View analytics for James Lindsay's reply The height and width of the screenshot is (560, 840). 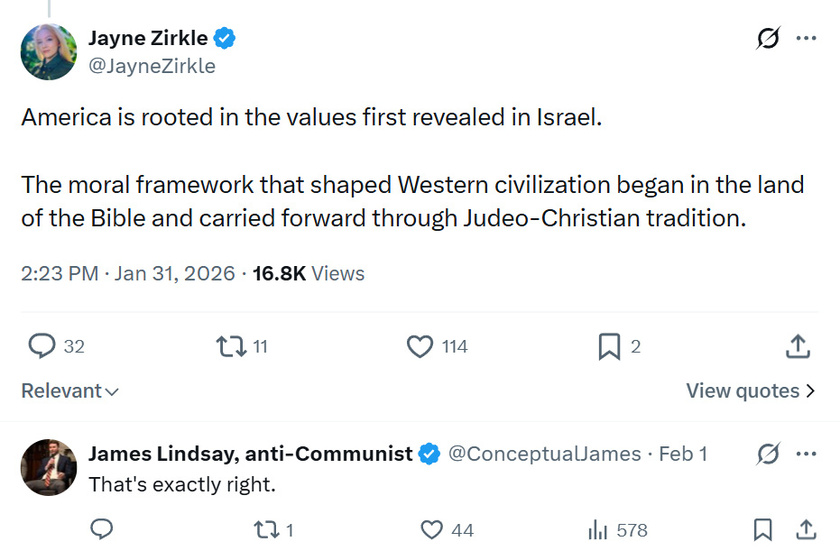[598, 529]
